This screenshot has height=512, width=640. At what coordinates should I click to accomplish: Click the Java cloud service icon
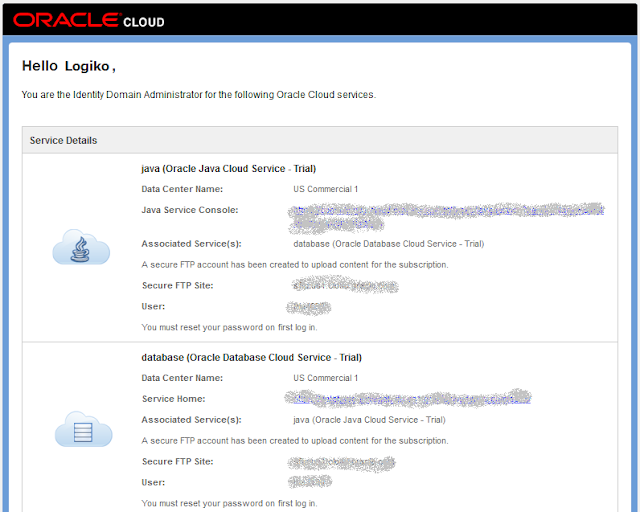tap(81, 247)
